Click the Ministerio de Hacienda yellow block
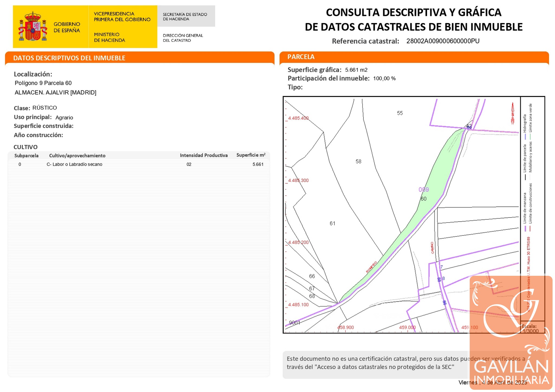 [x=109, y=37]
